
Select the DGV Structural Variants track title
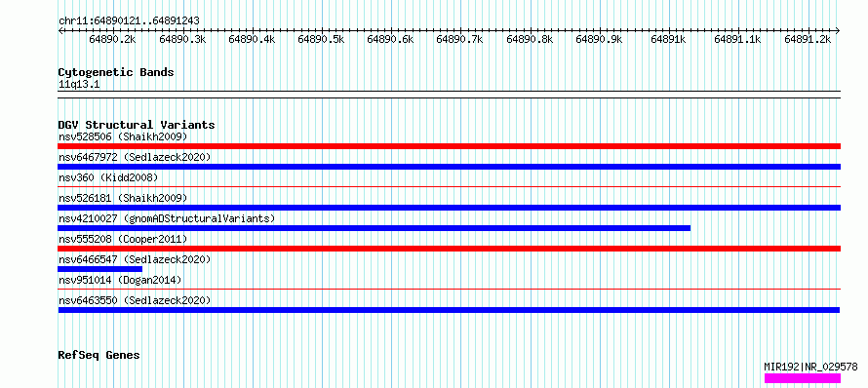tap(137, 125)
